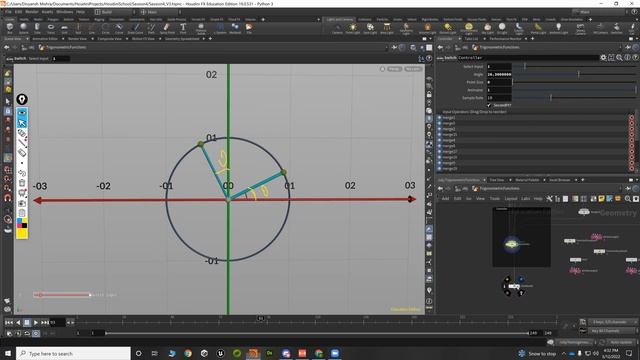The image size is (640, 360).
Task: Jump to first frame of timeline
Action: click(x=9, y=322)
